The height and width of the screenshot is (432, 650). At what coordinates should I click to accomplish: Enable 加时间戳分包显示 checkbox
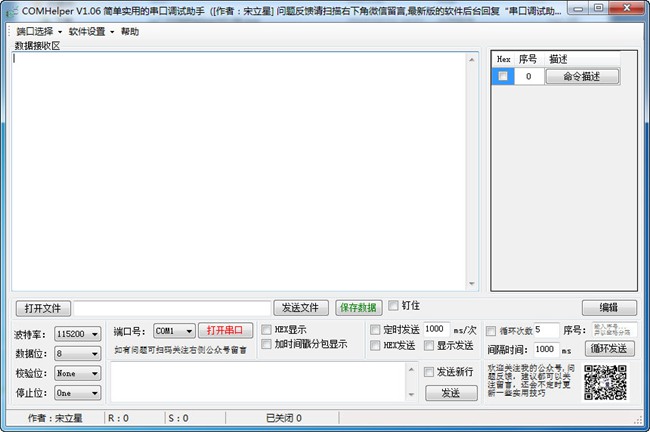[267, 344]
